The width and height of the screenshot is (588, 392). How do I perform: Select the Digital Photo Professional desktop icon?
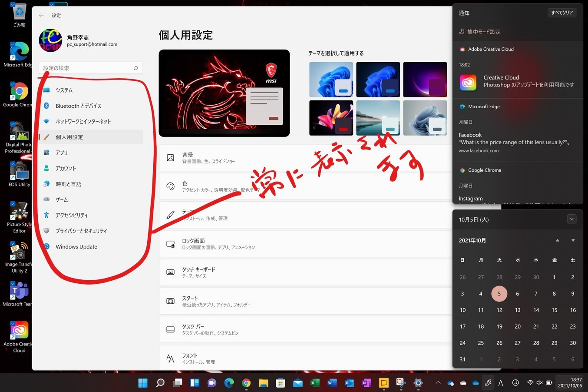18,138
